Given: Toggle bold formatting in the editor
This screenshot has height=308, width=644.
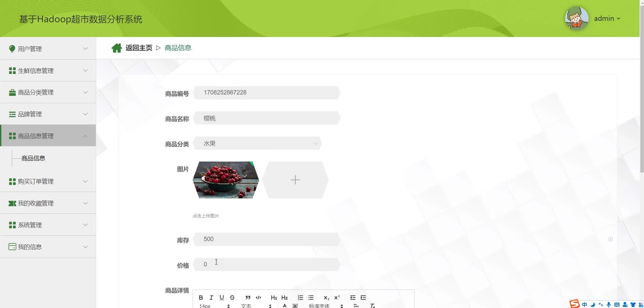Looking at the screenshot, I should [201, 298].
